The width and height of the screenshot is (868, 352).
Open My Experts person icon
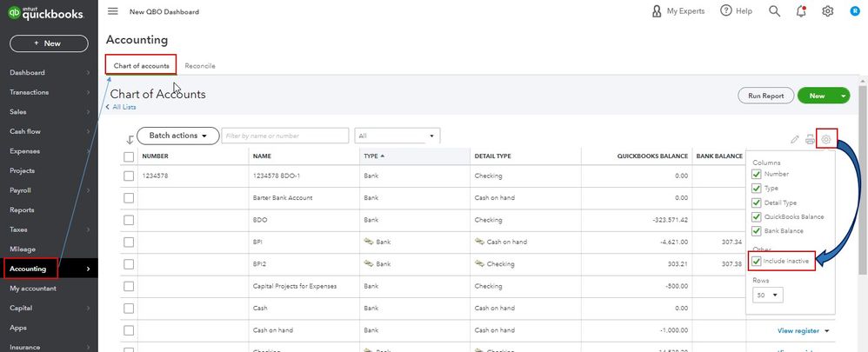(x=658, y=11)
